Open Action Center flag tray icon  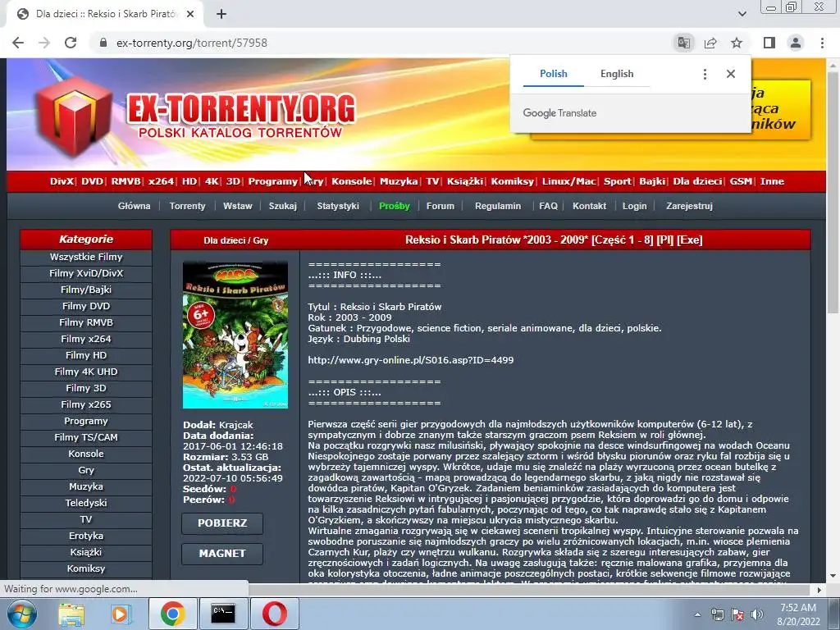coord(737,614)
